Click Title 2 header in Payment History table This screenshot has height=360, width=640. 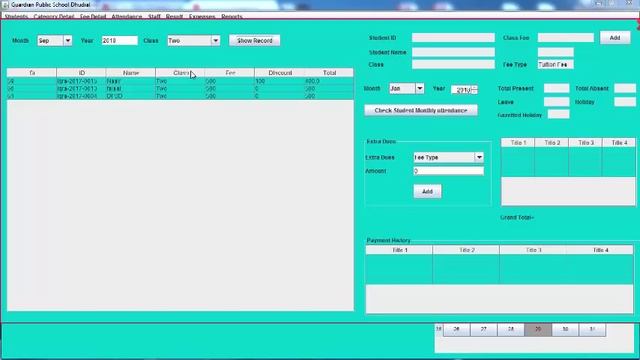(466, 250)
